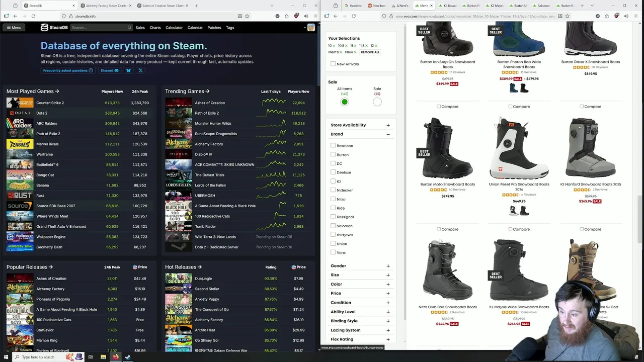Go back in the evo.com browser window
Viewport: 644px width, 362px height.
point(336,16)
